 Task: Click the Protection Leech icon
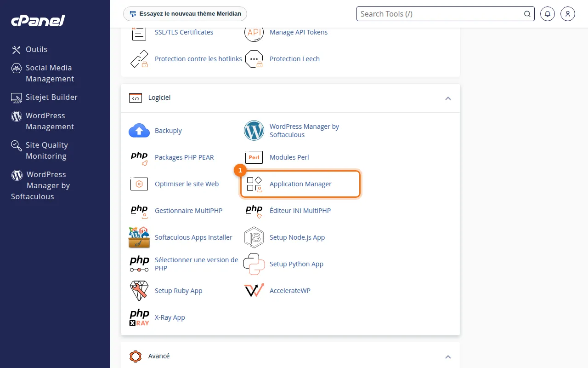254,59
